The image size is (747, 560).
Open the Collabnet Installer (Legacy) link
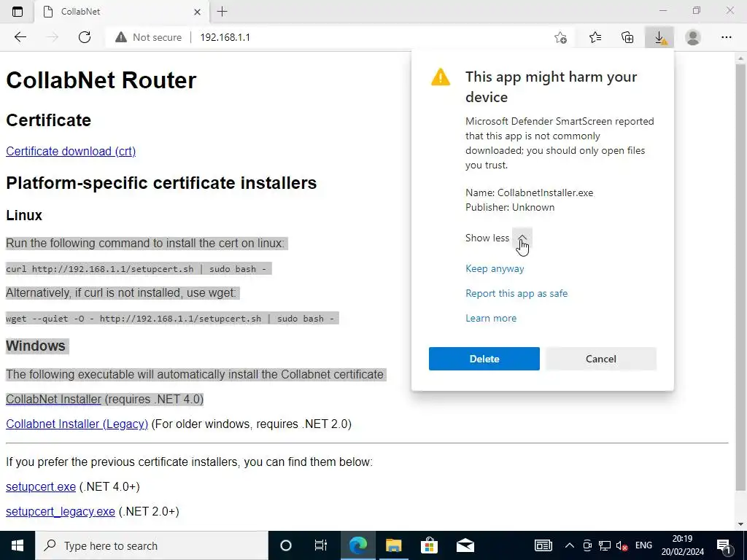77,424
